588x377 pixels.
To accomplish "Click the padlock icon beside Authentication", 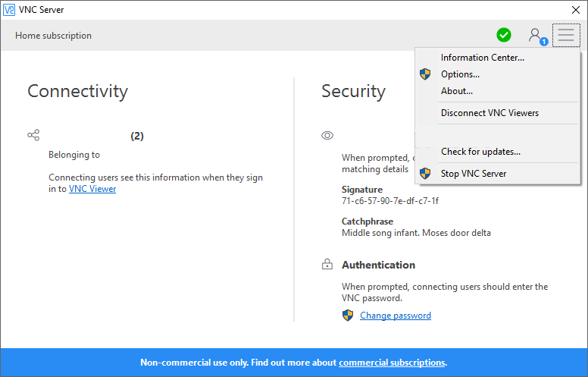I will 327,265.
